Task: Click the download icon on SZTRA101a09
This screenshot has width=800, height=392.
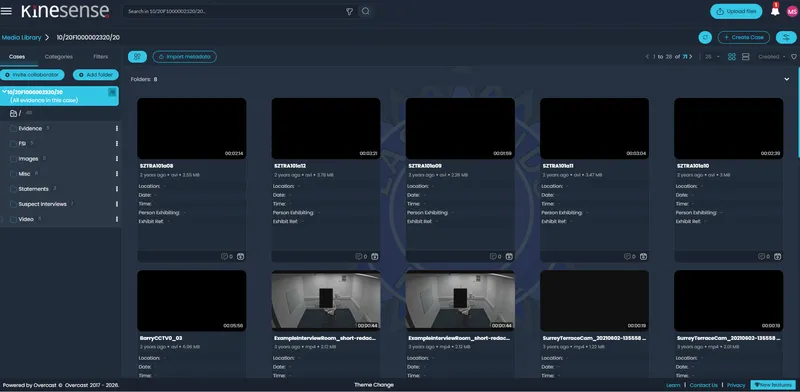Action: coord(509,256)
